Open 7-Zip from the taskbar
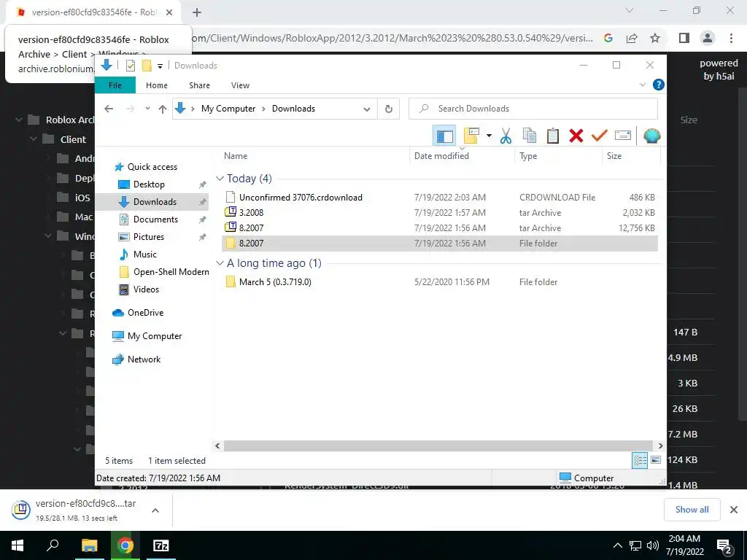The image size is (747, 560). [161, 545]
